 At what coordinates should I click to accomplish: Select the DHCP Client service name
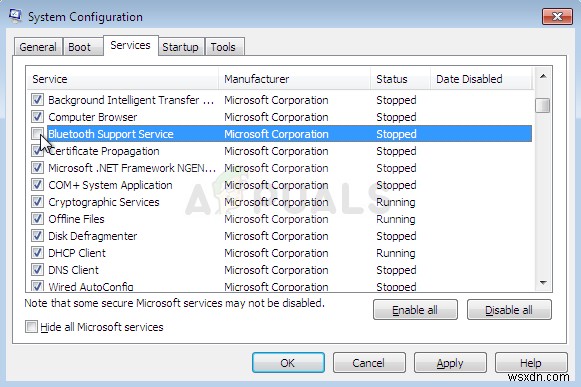coord(77,253)
